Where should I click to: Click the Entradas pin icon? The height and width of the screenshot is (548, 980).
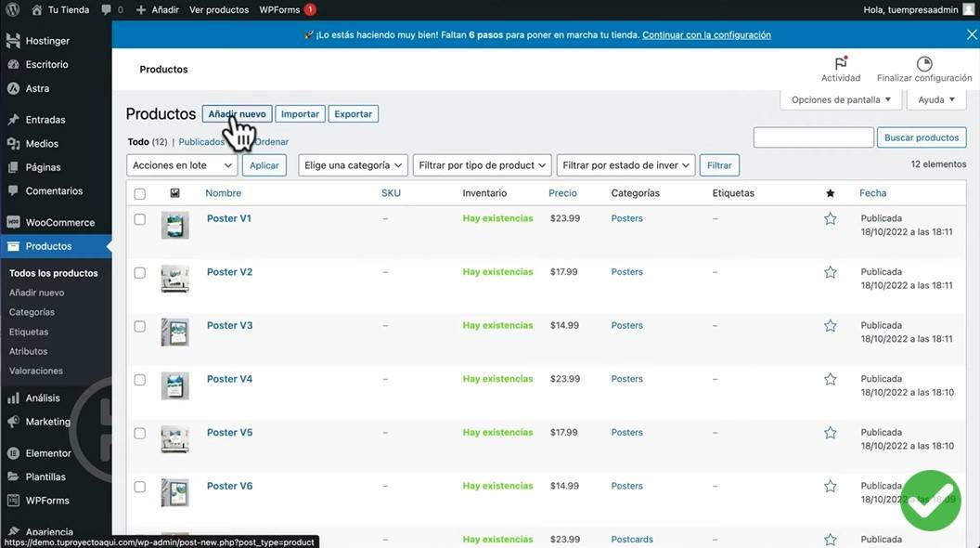coord(13,120)
